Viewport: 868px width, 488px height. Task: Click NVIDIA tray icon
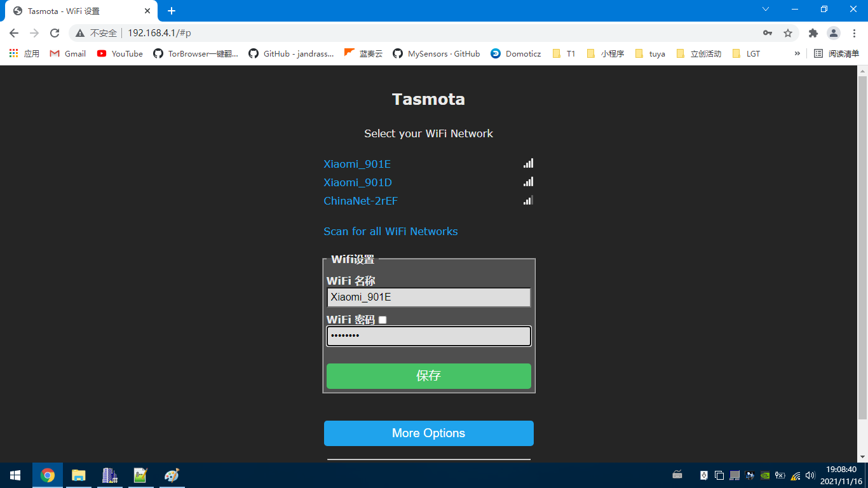tap(765, 475)
